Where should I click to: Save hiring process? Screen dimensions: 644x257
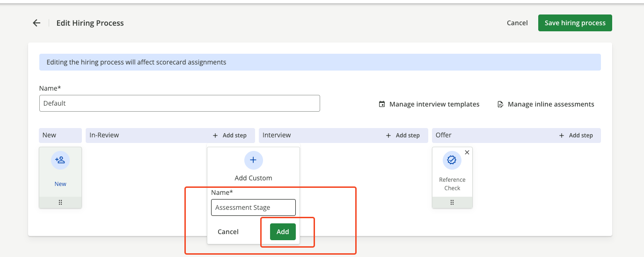click(575, 23)
